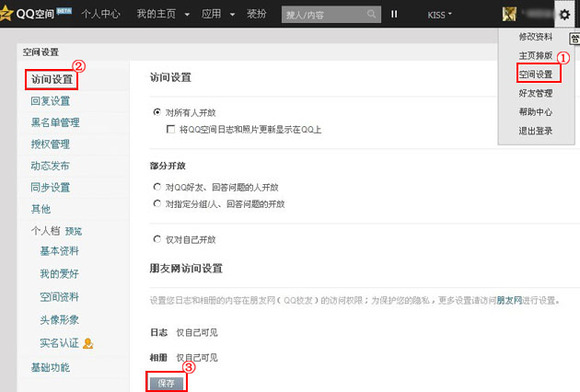The width and height of the screenshot is (580, 392).
Task: Open 黑名单管理 in the sidebar
Action: coord(55,122)
